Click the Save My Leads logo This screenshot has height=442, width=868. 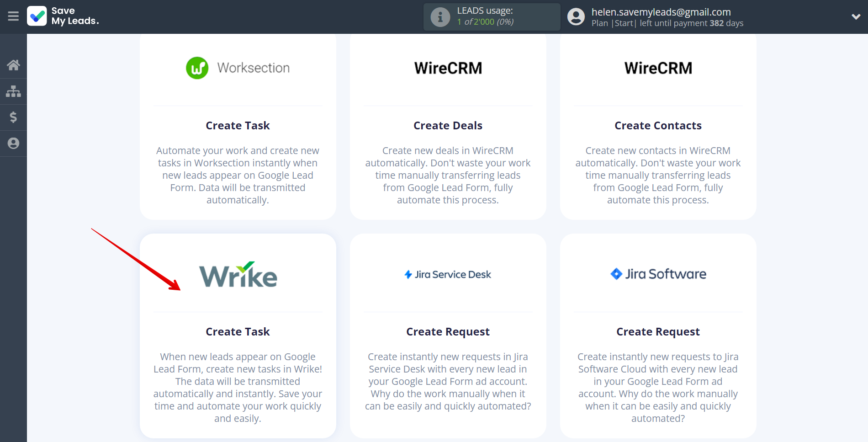tap(63, 16)
